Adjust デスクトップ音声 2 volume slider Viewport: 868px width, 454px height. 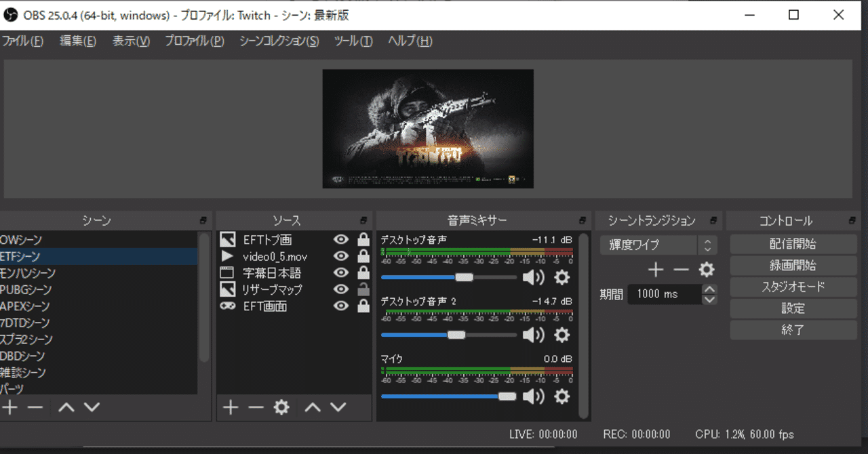pyautogui.click(x=449, y=335)
